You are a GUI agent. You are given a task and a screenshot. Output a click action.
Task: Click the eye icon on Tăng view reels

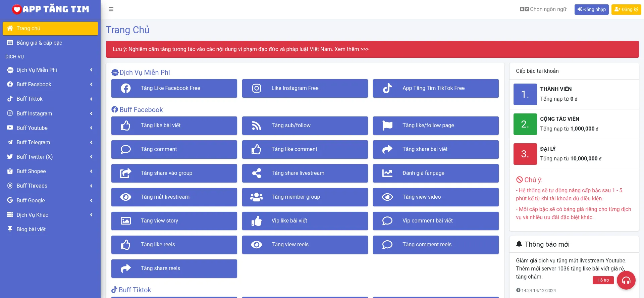(257, 245)
